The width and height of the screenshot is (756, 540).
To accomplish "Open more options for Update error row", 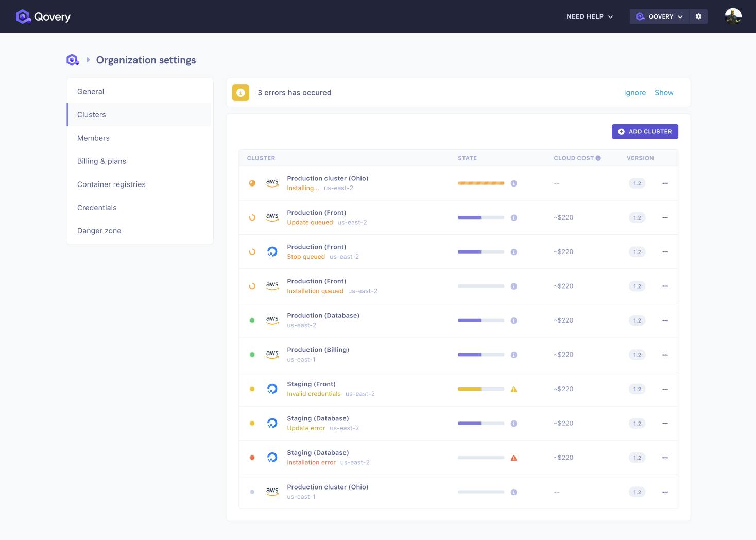I will point(665,423).
